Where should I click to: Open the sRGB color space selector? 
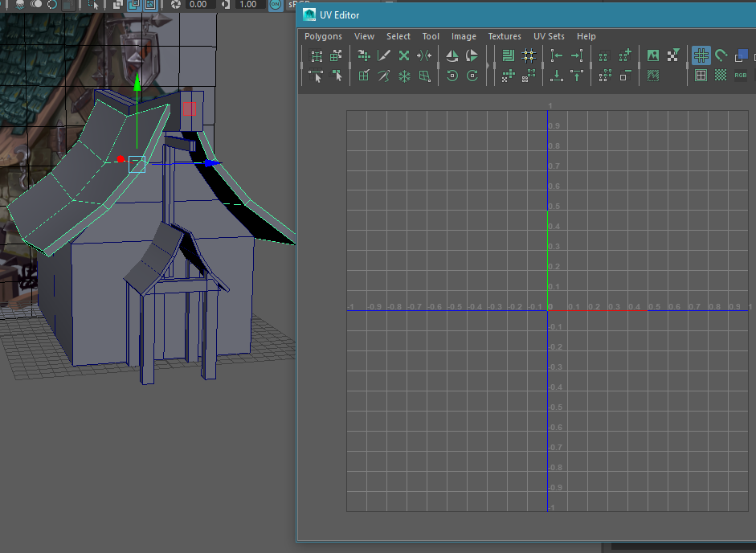[294, 5]
